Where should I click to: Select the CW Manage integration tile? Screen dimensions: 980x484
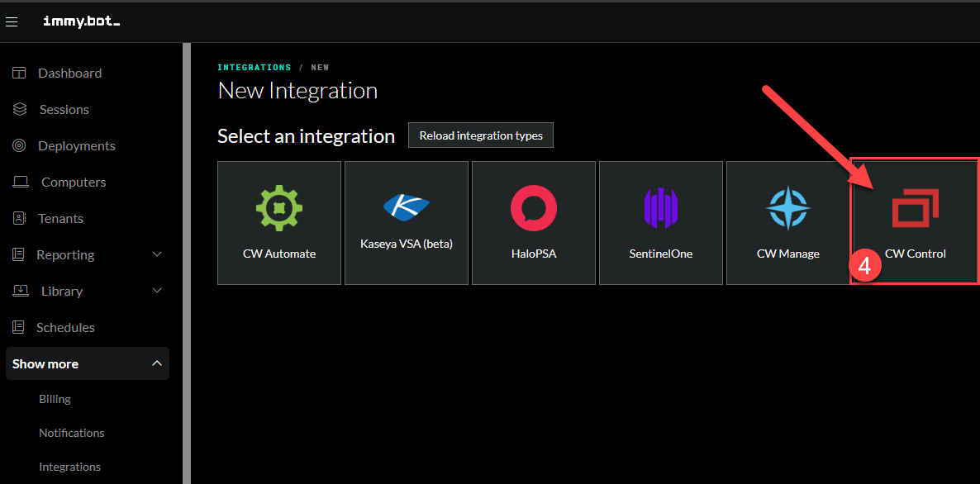[x=788, y=223]
